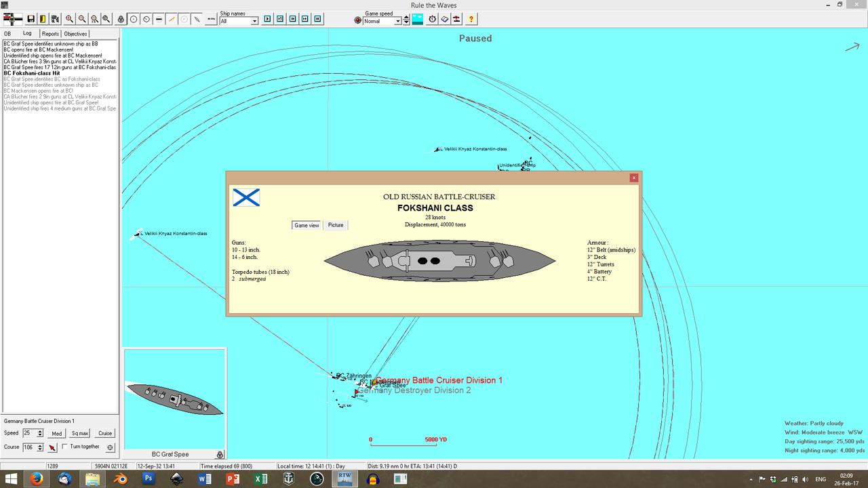
Task: Open Rule the Waves from the taskbar
Action: point(344,479)
